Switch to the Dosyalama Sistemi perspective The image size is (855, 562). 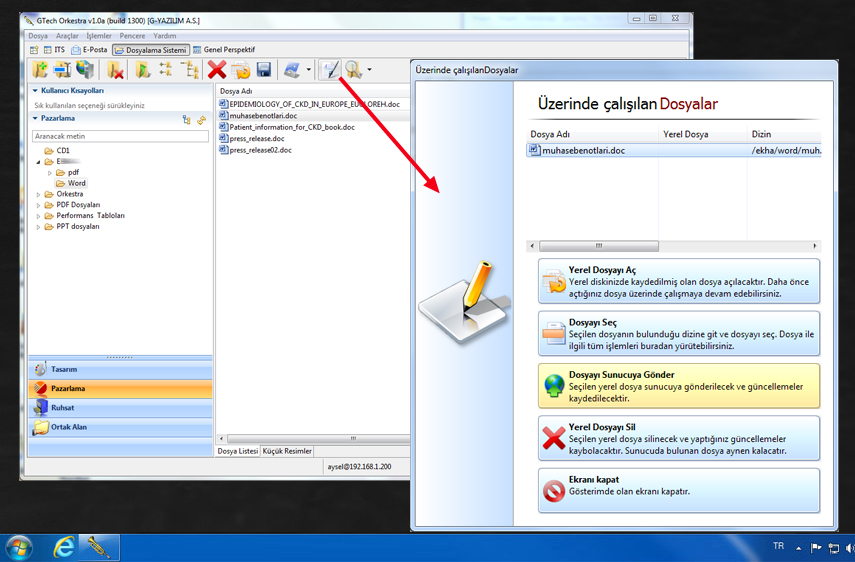(x=150, y=50)
